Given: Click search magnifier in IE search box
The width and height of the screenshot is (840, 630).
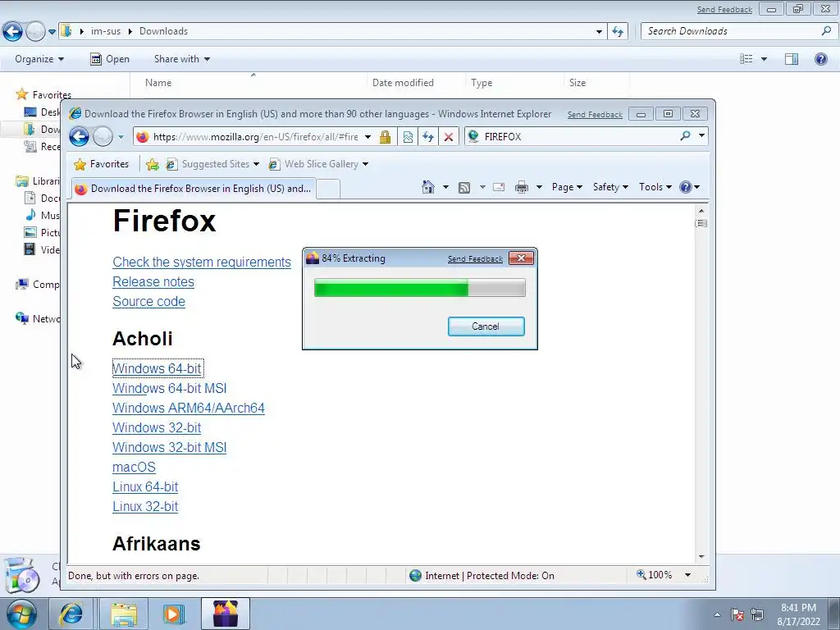Looking at the screenshot, I should click(685, 136).
